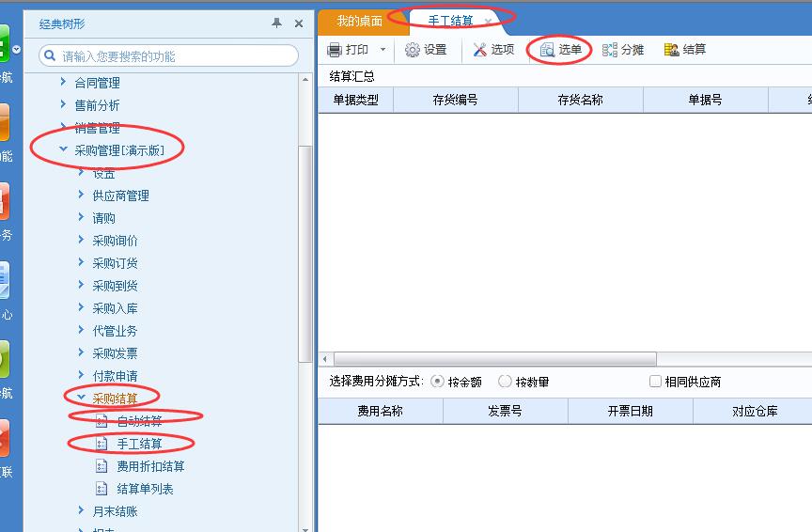Select 按金额 allocation radio button
Viewport: 812px width, 532px height.
[x=437, y=382]
